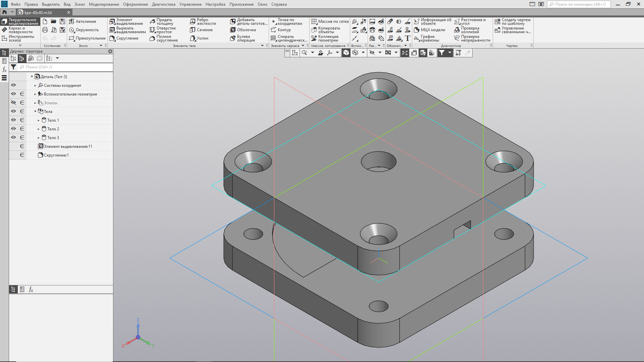Viewport: 644px width, 362px height.
Task: Open the Файл menu
Action: (15, 4)
